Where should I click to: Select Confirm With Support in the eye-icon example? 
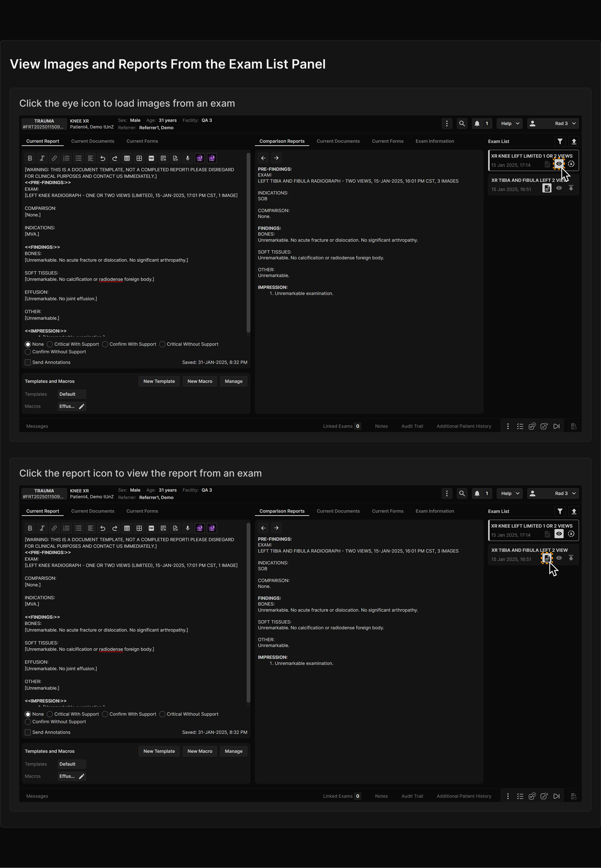pyautogui.click(x=105, y=344)
